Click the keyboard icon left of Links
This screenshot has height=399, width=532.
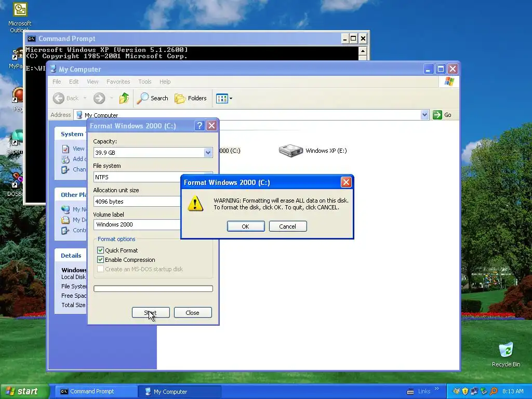coord(410,392)
